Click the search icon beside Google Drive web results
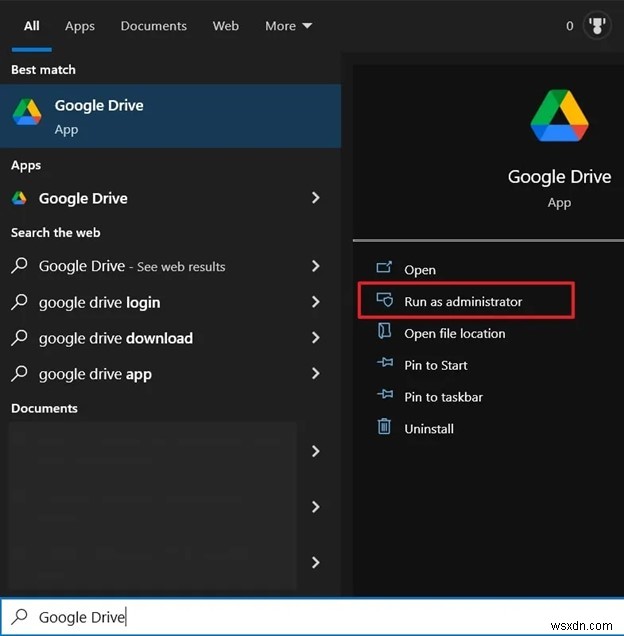This screenshot has height=636, width=624. [x=19, y=266]
